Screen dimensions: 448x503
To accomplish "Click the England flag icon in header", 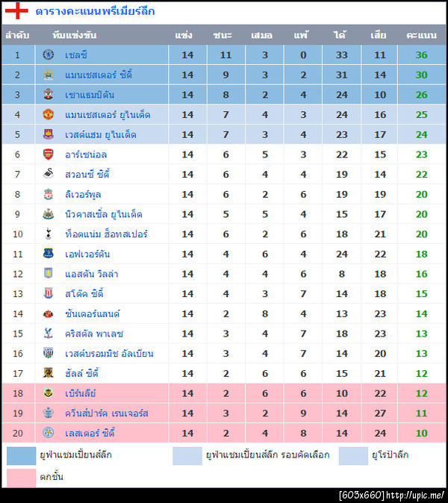I will 16,11.
